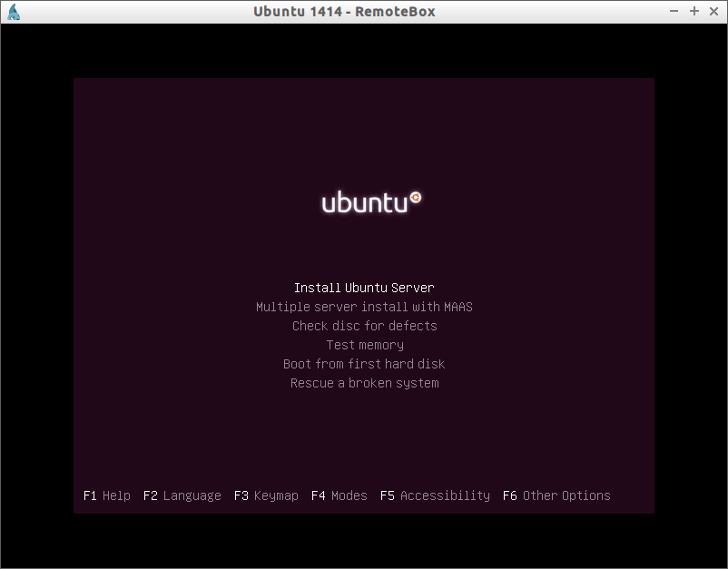Open F5 Accessibility options
The width and height of the screenshot is (728, 569).
pos(435,495)
